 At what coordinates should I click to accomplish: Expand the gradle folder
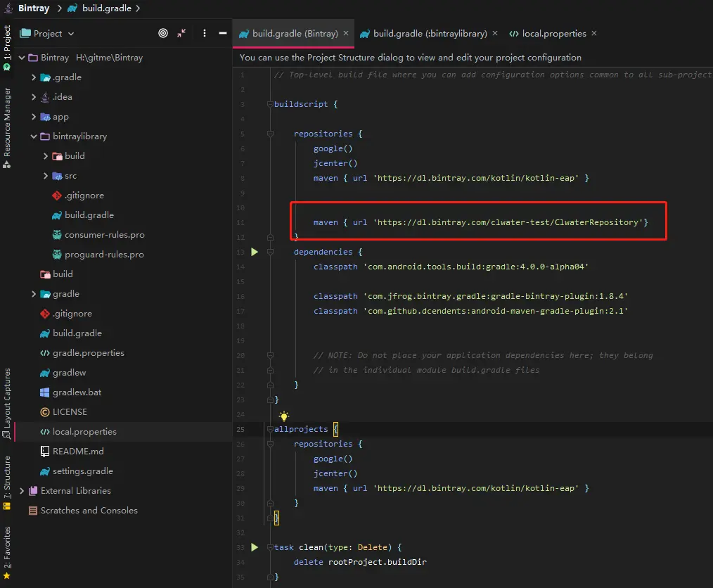click(x=34, y=294)
